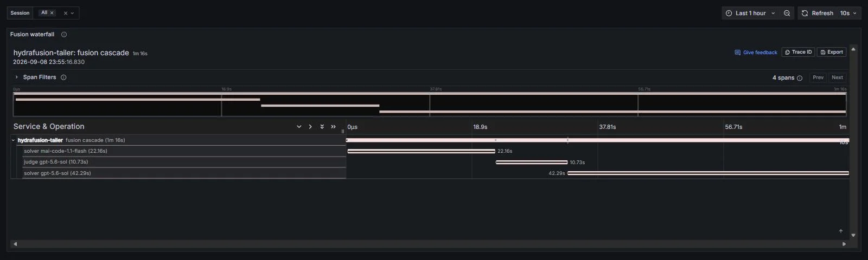Screen dimensions: 868x260
Task: Click the fusion cascade root span bar
Action: [597, 140]
